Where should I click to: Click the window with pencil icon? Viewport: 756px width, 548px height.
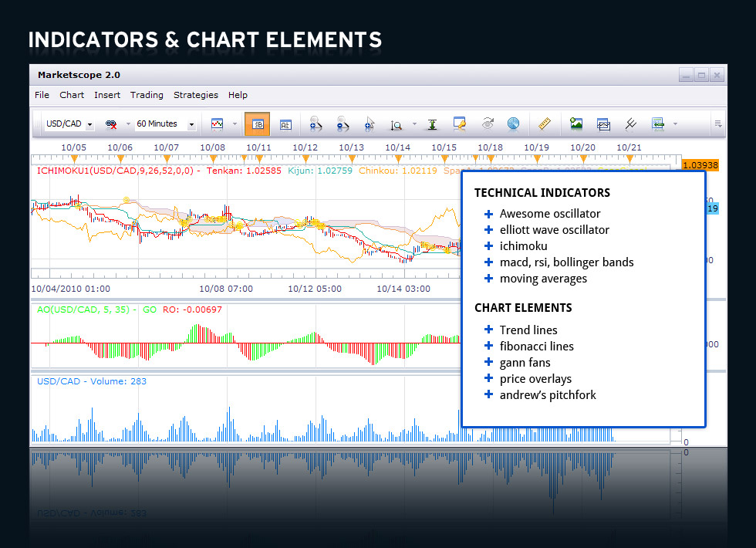(460, 124)
